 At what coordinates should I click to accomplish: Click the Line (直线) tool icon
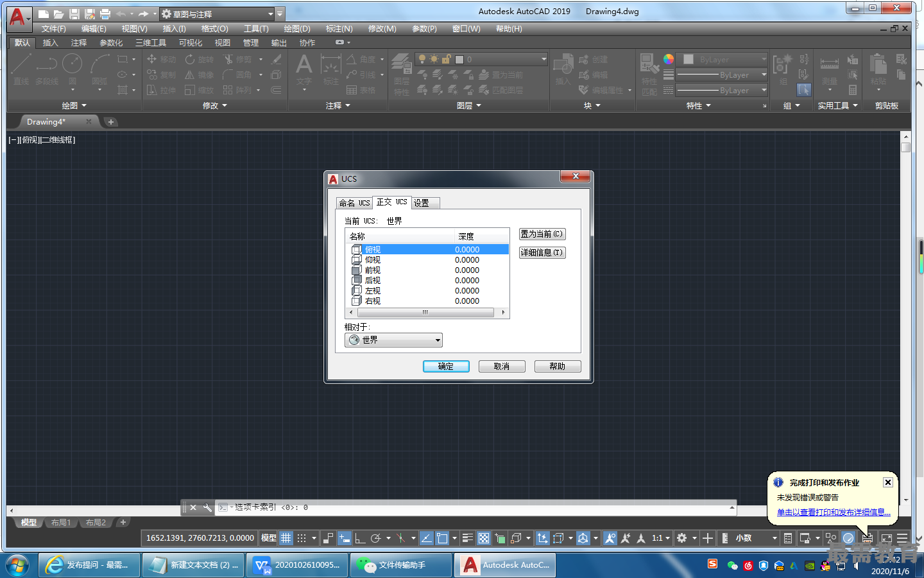point(21,64)
